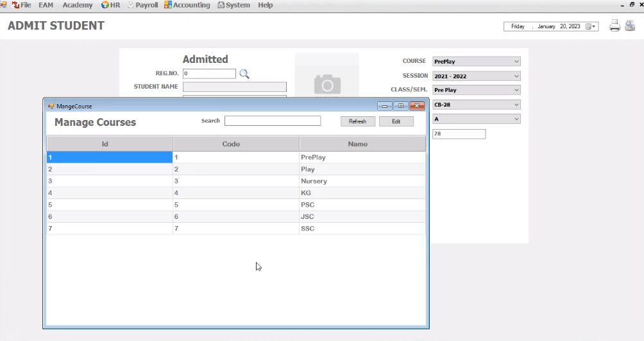This screenshot has height=341, width=644.
Task: Open the Academy menu
Action: coord(77,5)
